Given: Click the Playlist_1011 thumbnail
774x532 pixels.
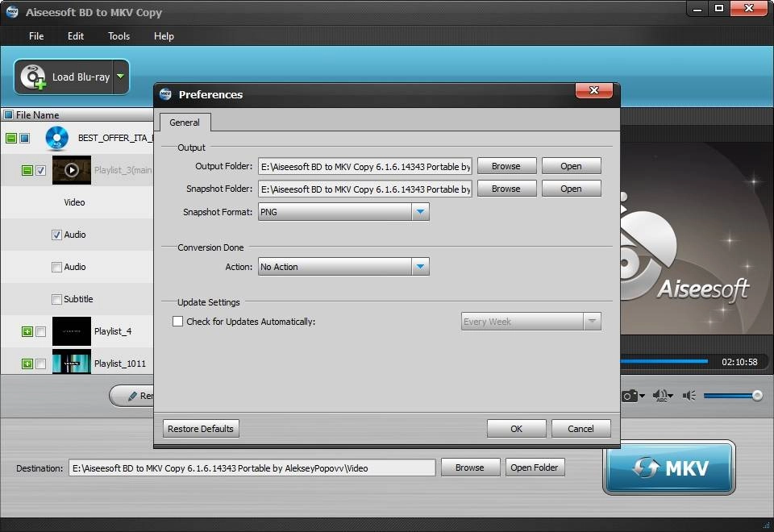Looking at the screenshot, I should tap(72, 362).
